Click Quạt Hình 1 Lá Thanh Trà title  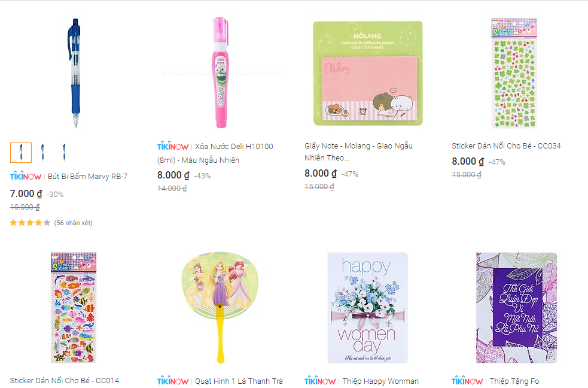point(239,381)
